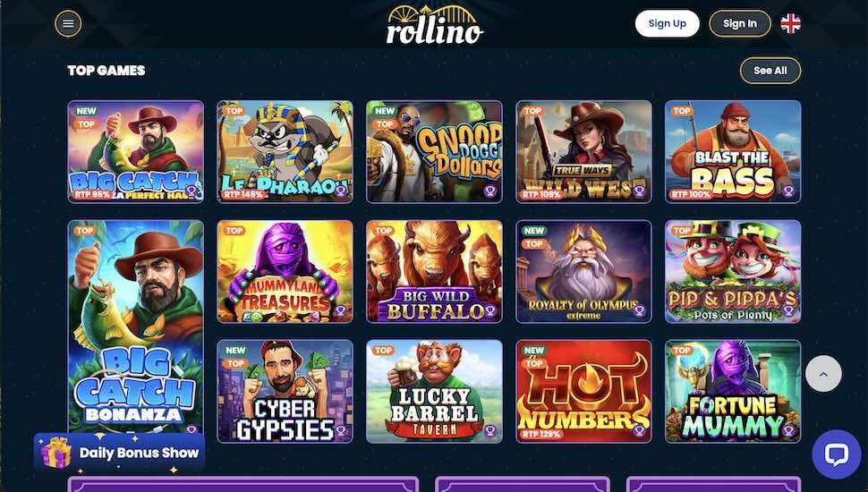
Task: Click the Sign Up button
Action: [x=667, y=24]
